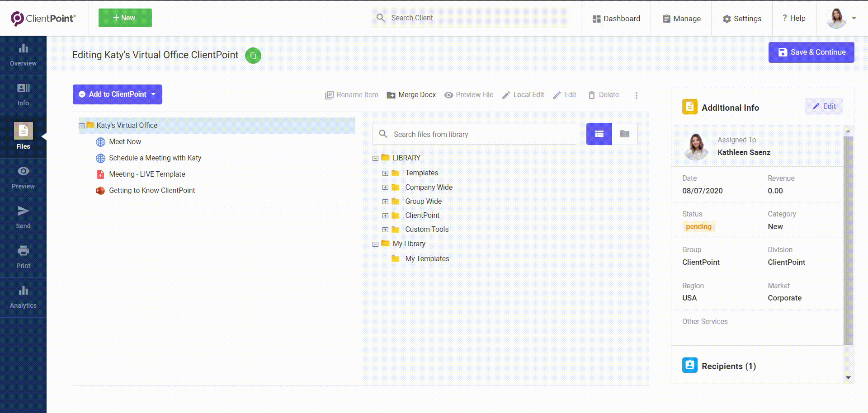Open the Dashboard menu
This screenshot has width=868, height=413.
[x=616, y=19]
